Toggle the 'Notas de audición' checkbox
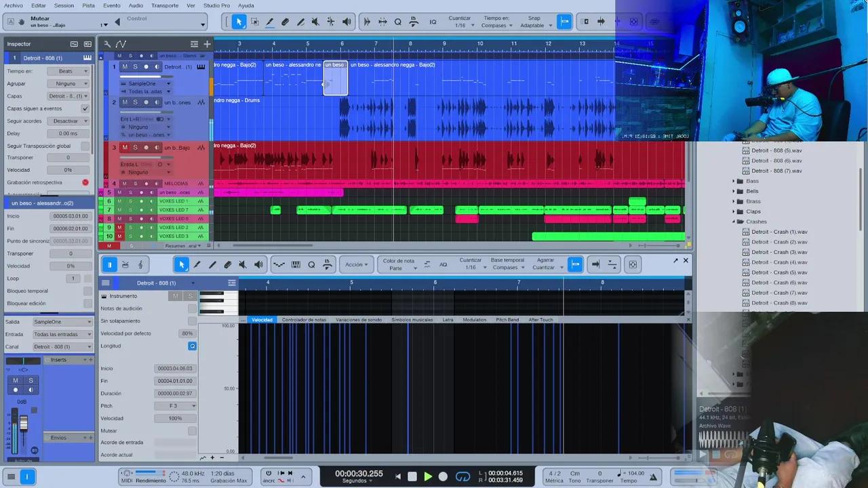 (193, 308)
